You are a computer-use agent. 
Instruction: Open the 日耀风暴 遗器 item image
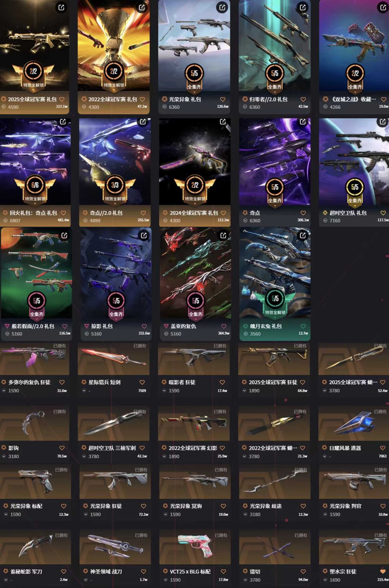click(x=354, y=423)
